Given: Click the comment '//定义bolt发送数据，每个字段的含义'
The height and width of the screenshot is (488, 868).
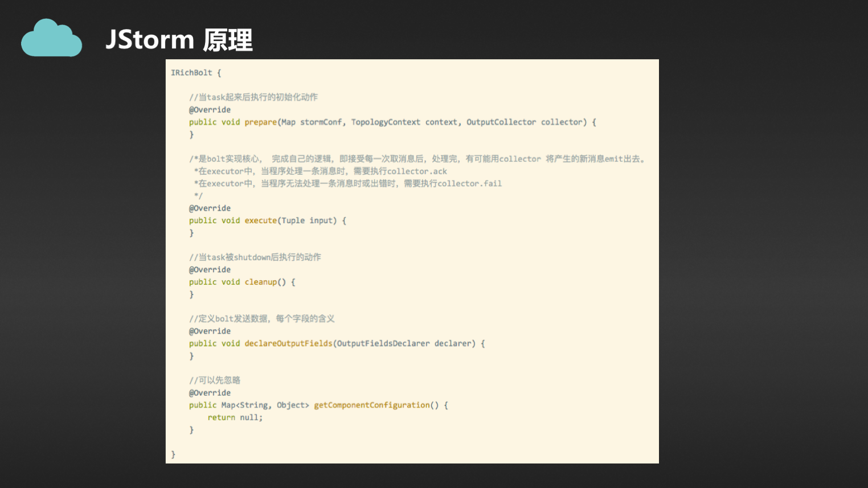Looking at the screenshot, I should tap(262, 319).
